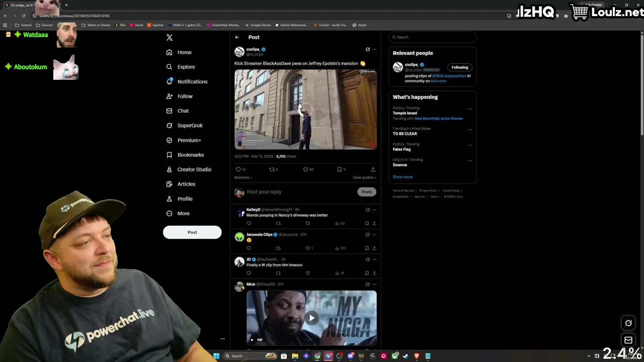Open options for Temple Israel trend

coord(470,109)
